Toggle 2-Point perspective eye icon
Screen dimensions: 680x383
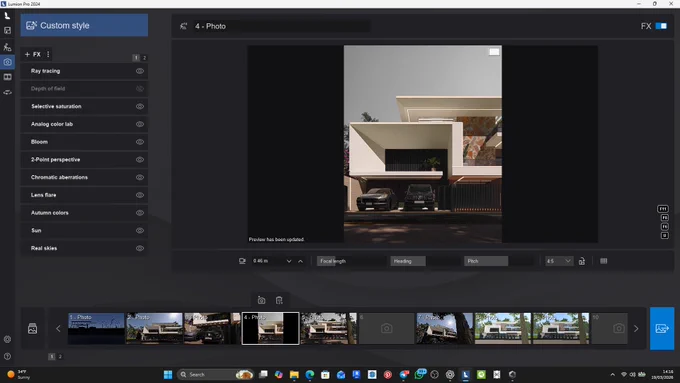[140, 160]
